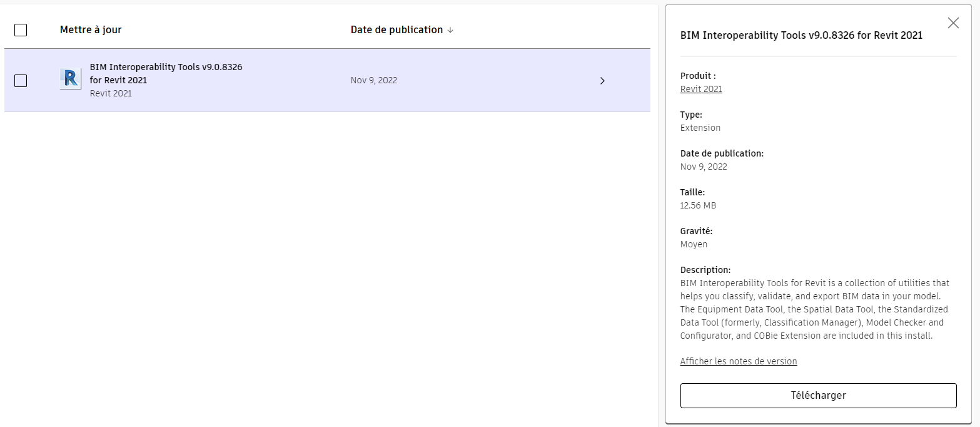Click the 12.56 MB size value
Viewport: 980px width, 427px height.
point(698,205)
